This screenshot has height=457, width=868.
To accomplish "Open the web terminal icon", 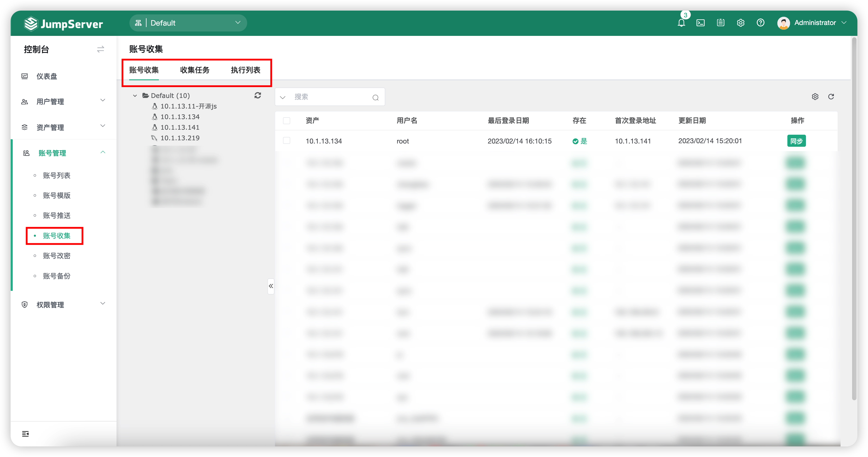I will (x=701, y=23).
